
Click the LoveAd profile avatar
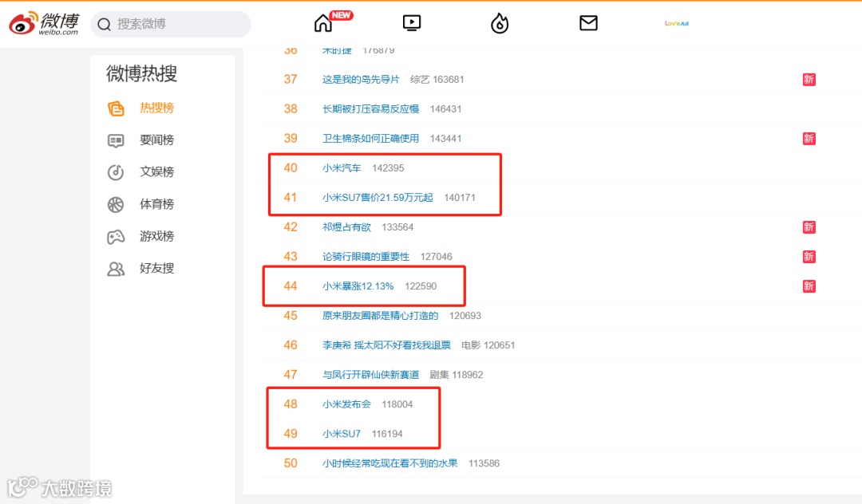tap(677, 24)
